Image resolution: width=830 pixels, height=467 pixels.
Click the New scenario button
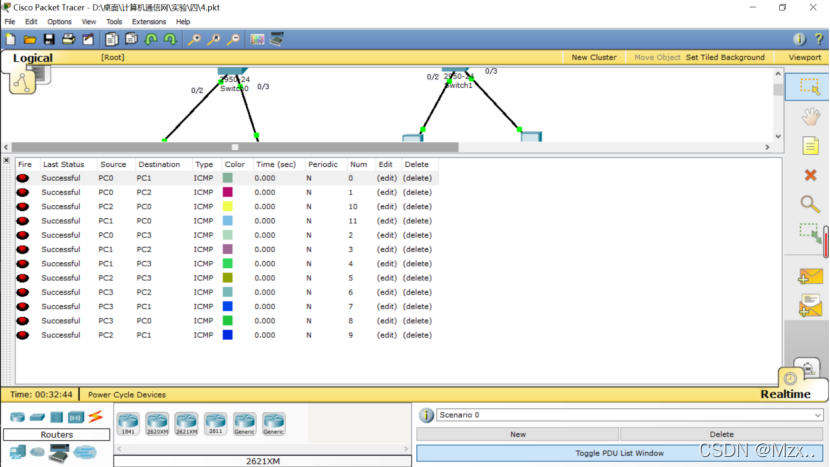pyautogui.click(x=517, y=434)
